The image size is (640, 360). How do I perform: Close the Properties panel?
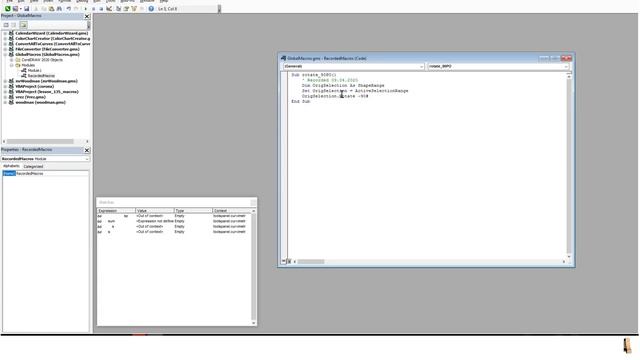pos(87,150)
